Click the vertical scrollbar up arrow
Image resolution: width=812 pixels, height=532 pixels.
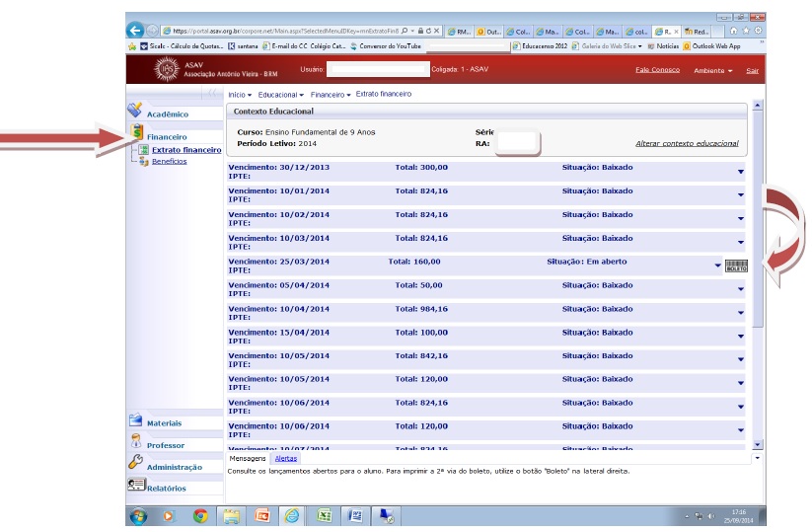(757, 106)
